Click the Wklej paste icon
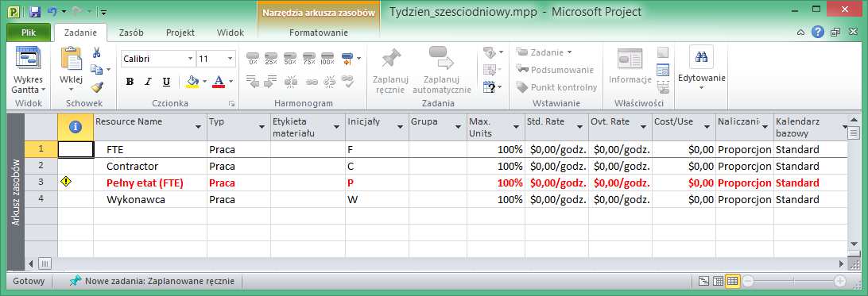 click(x=71, y=59)
